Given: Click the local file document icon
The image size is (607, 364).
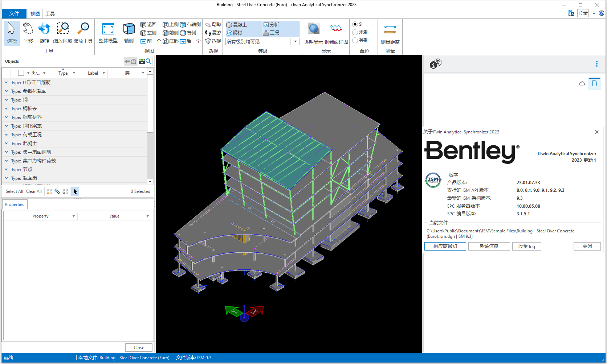Looking at the screenshot, I should [595, 83].
